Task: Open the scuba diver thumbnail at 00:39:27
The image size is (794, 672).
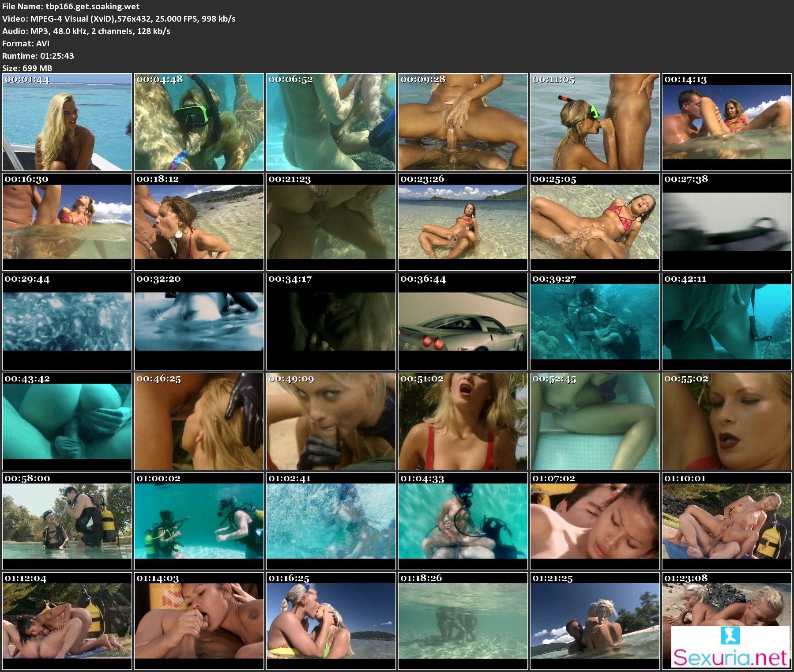Action: click(x=595, y=322)
